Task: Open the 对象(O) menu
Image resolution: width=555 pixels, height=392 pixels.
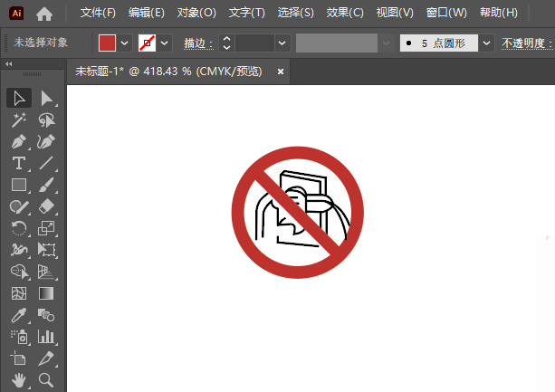Action: (196, 13)
